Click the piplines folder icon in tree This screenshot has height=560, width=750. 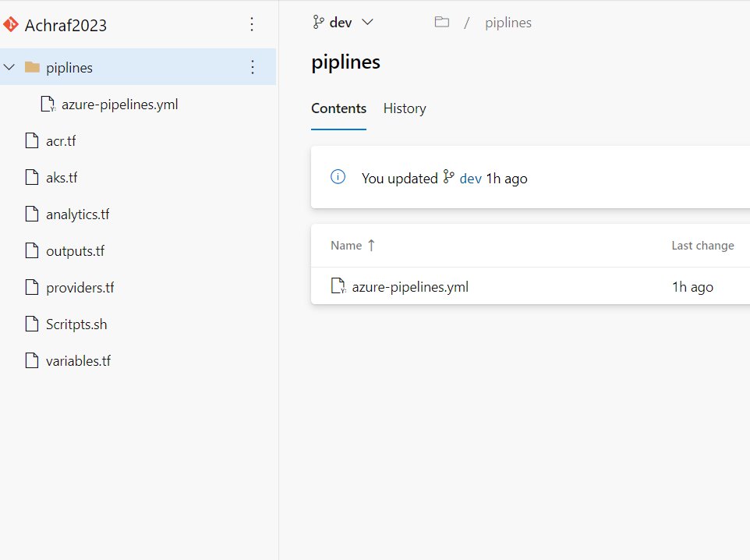pyautogui.click(x=32, y=67)
